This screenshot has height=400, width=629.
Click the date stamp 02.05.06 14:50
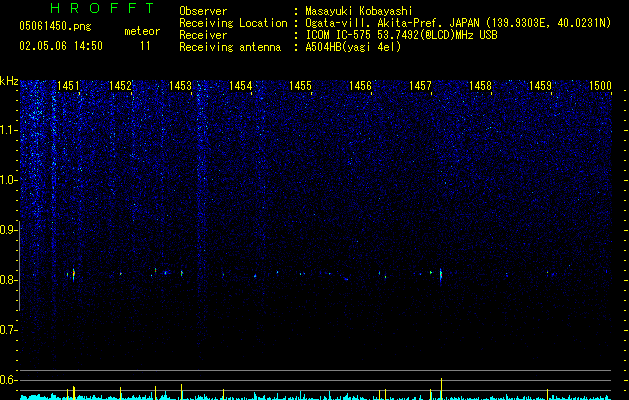[x=61, y=46]
